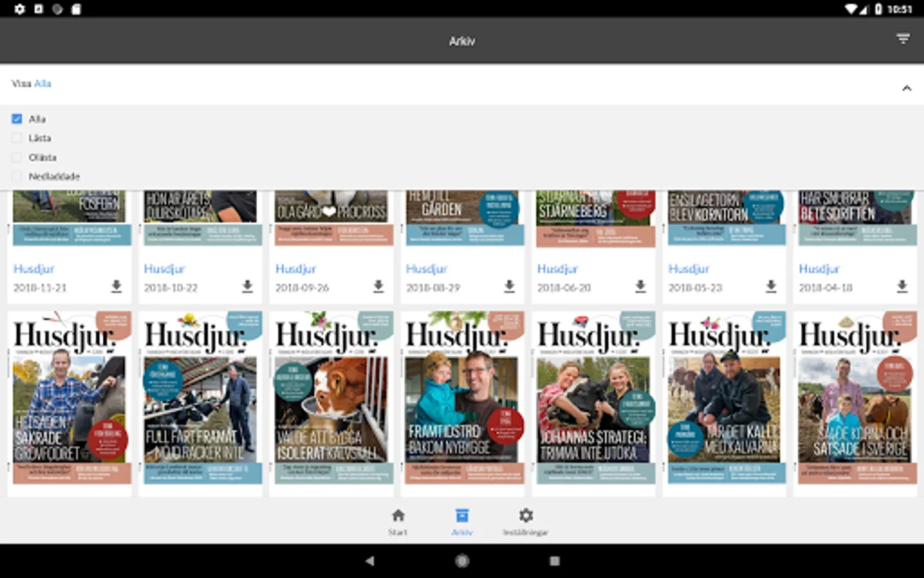Tap the Android recent apps square button
This screenshot has height=578, width=924.
pyautogui.click(x=554, y=561)
